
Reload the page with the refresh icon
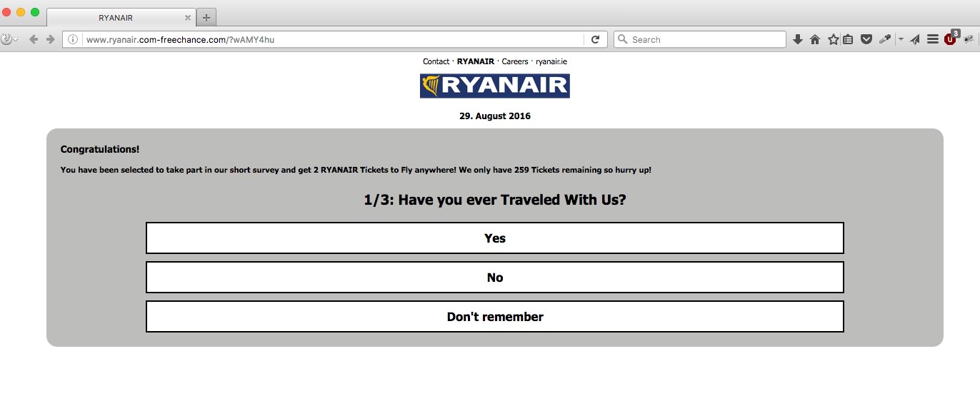[595, 40]
